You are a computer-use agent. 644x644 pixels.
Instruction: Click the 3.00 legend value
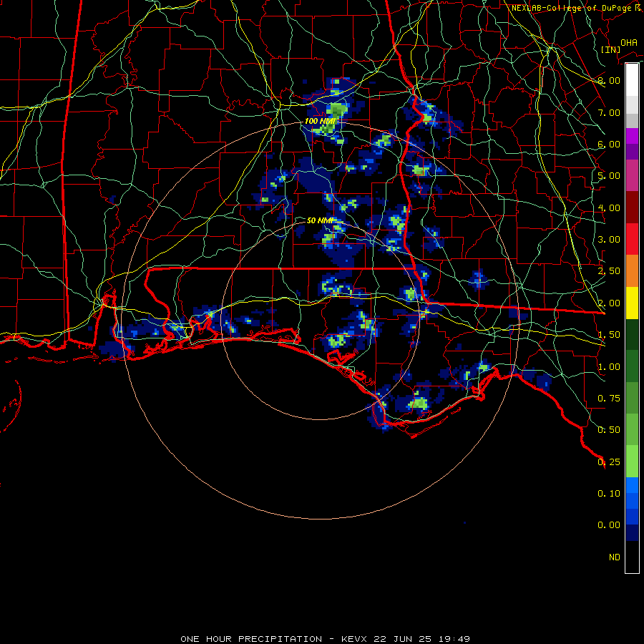[609, 240]
